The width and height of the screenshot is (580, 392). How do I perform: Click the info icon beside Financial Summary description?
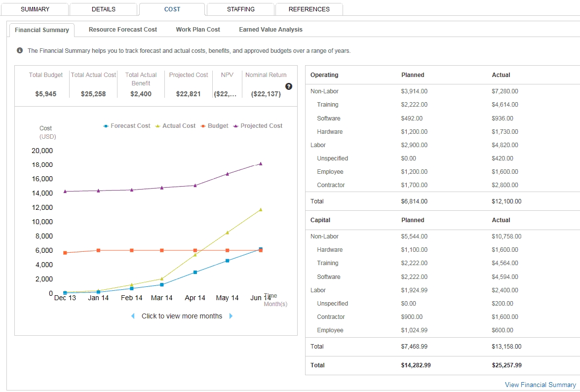20,50
